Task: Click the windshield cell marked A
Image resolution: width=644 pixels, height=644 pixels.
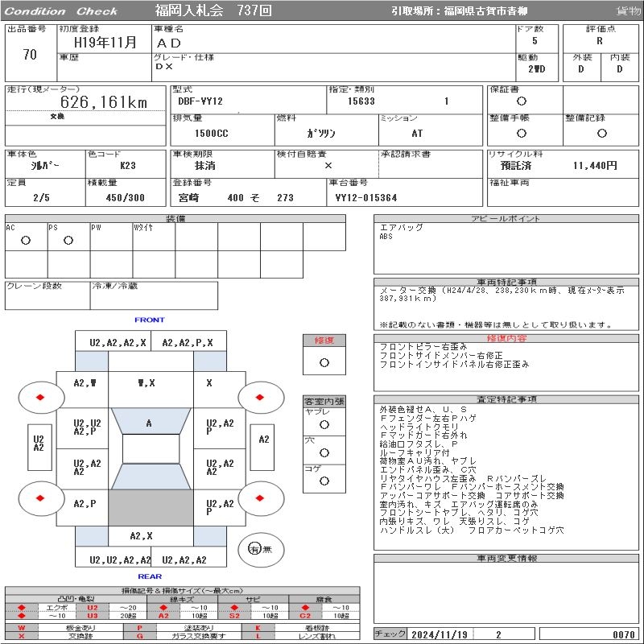Action: click(151, 421)
